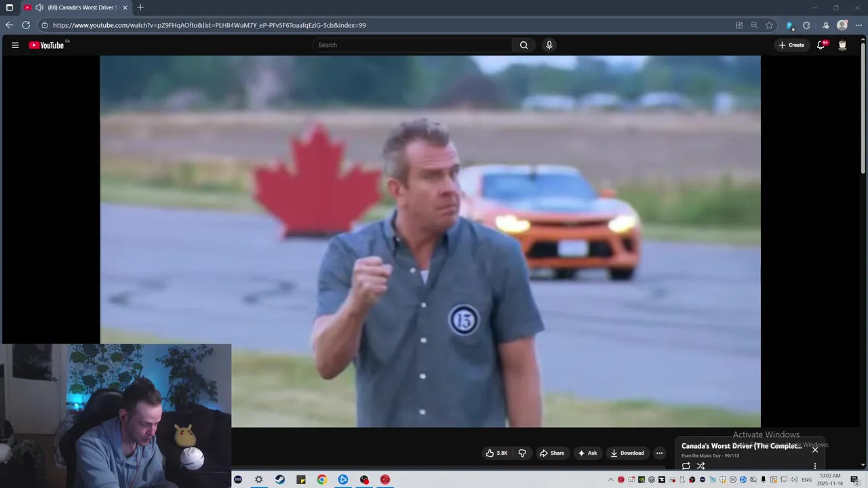This screenshot has height=488, width=868.
Task: Open the volume tray icon
Action: coord(793,480)
